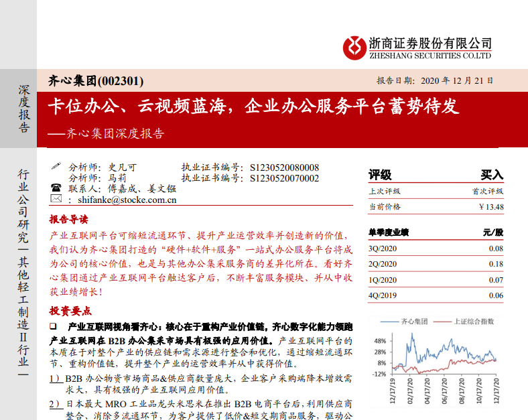Click the 48% y-axis label
Viewport: 528px width, 420px height.
tap(380, 341)
